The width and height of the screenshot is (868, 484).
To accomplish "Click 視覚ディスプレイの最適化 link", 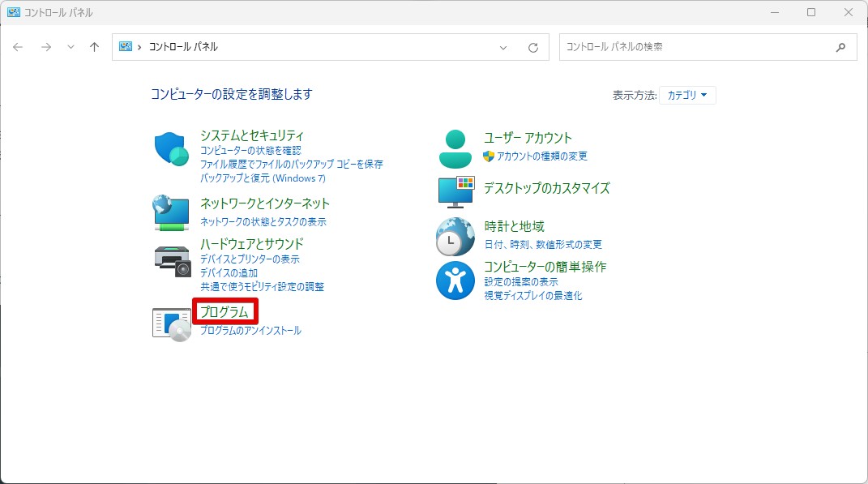I will 533,296.
